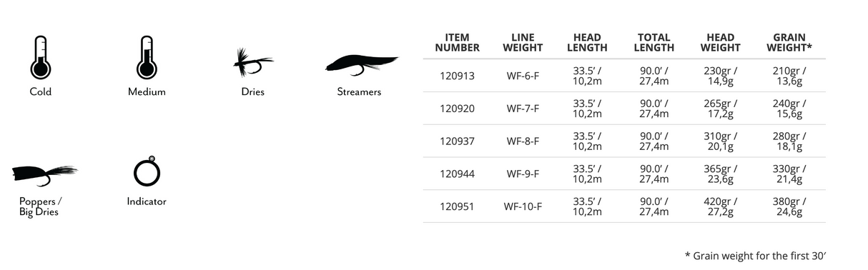
Task: Click the Total Length column header
Action: 654,43
